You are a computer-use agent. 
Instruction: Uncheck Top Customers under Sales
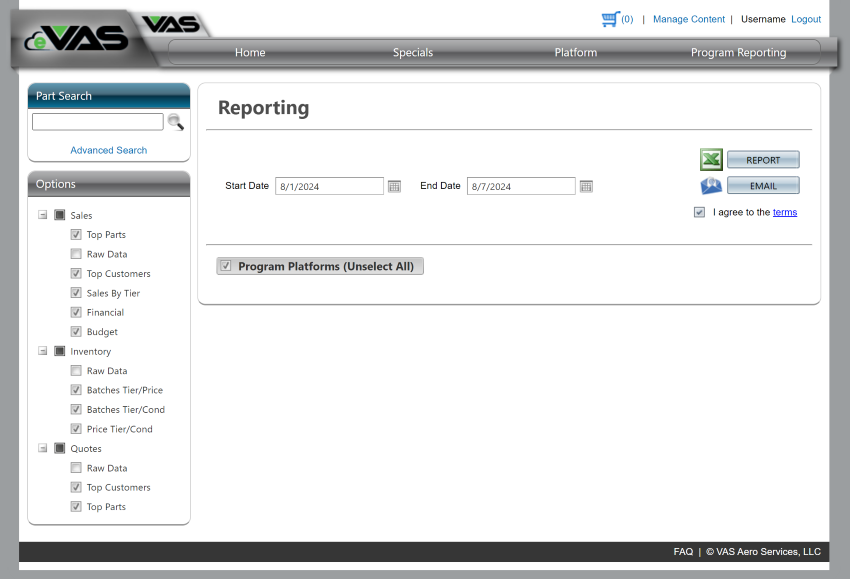point(76,273)
